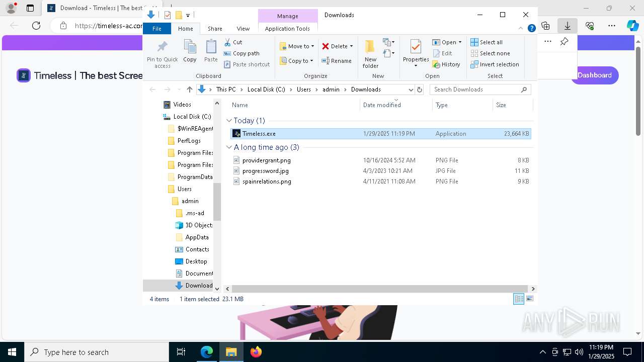
Task: Switch to large icons view mode
Action: pyautogui.click(x=529, y=299)
